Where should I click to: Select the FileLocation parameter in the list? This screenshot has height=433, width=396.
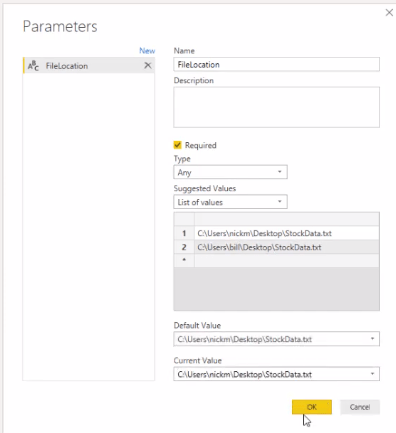(89, 65)
